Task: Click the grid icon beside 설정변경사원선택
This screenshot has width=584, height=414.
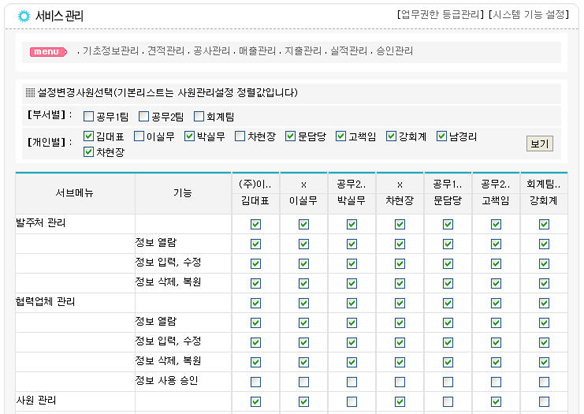Action: (30, 92)
